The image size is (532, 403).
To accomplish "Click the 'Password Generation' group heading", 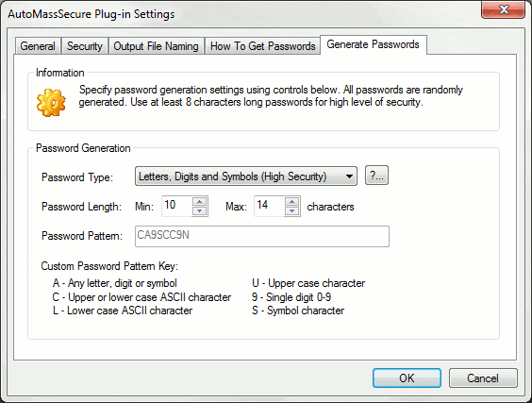I will pyautogui.click(x=83, y=148).
